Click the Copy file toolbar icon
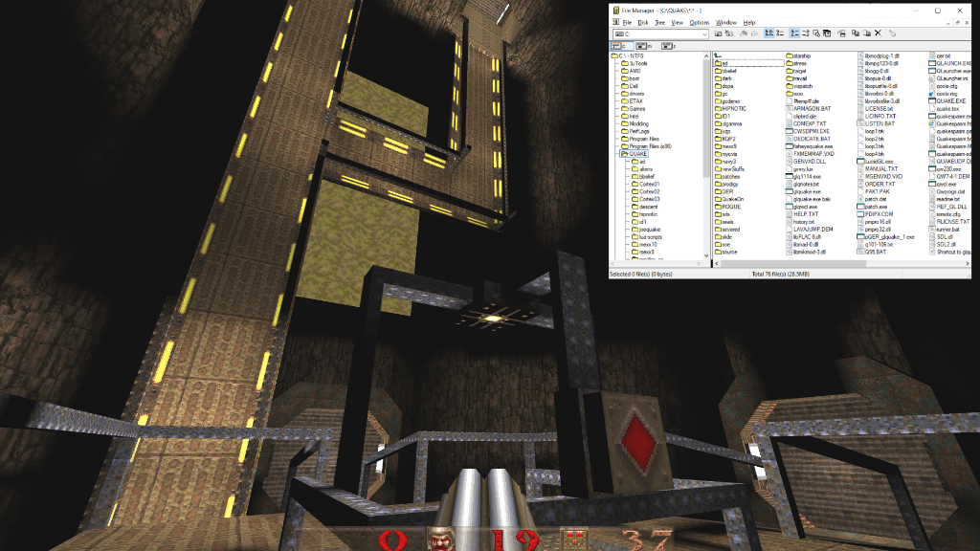980x551 pixels. click(856, 33)
